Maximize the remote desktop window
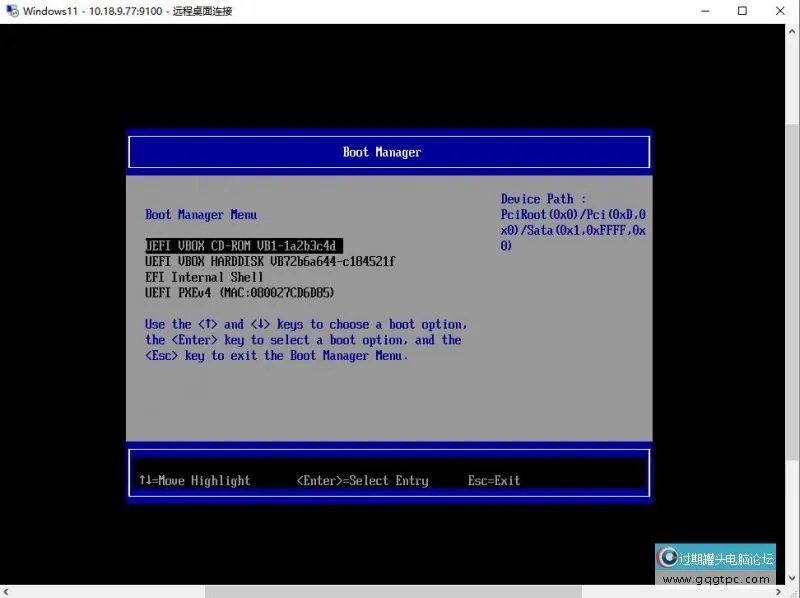 [x=742, y=11]
